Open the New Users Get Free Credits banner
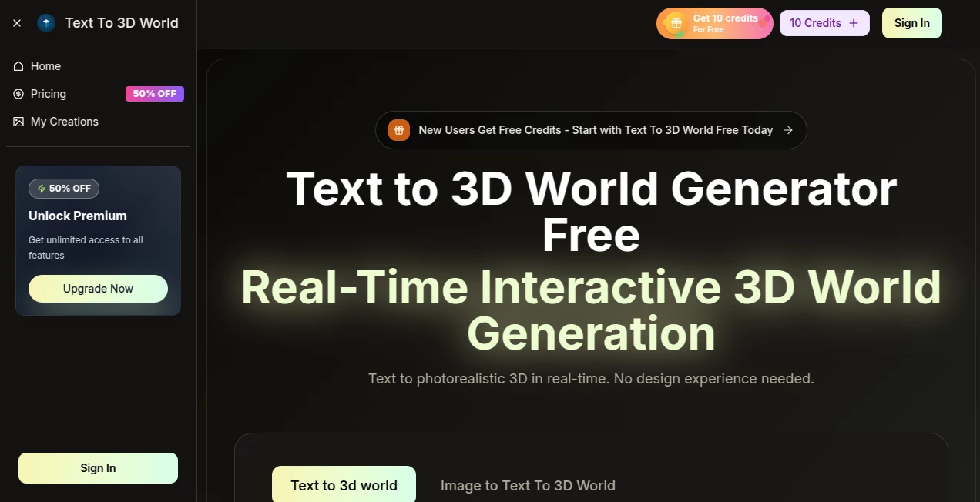This screenshot has width=980, height=502. (x=591, y=129)
